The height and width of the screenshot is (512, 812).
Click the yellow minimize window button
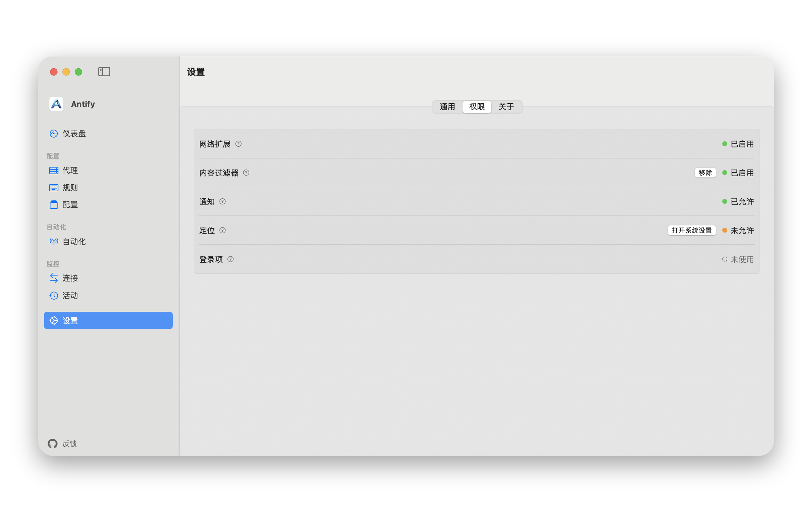(x=66, y=72)
